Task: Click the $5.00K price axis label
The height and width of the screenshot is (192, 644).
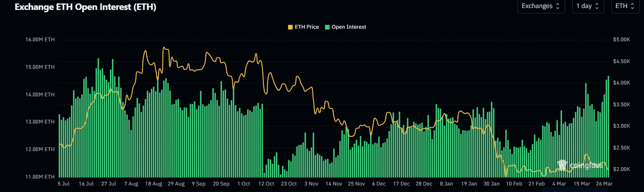Action: coord(621,39)
